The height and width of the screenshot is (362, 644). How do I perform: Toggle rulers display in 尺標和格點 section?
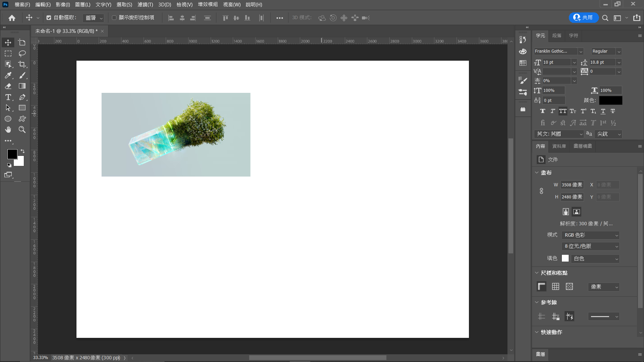click(542, 287)
